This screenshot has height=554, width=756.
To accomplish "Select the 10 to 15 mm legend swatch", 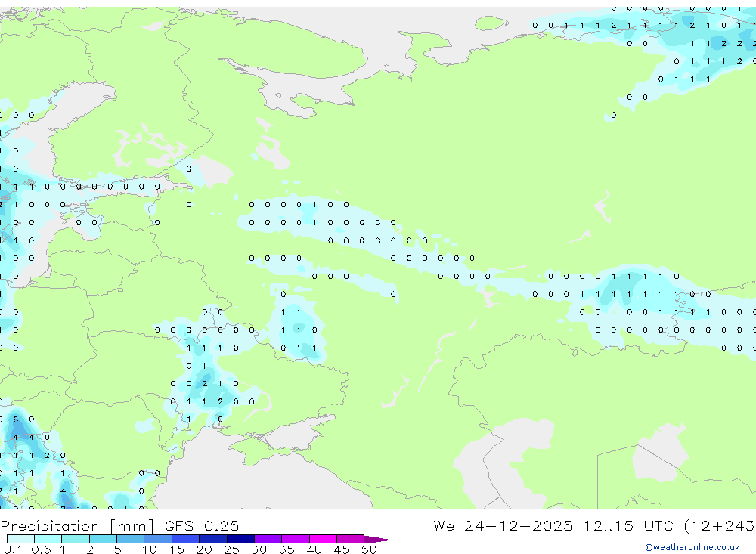I will [158, 539].
